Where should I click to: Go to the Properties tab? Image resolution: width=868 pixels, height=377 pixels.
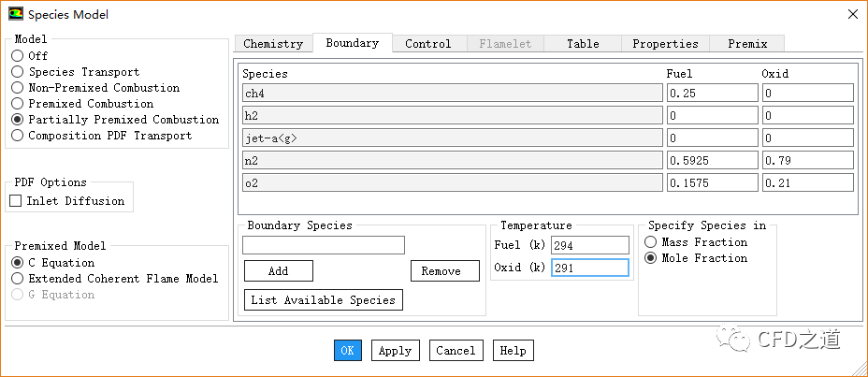tap(665, 44)
